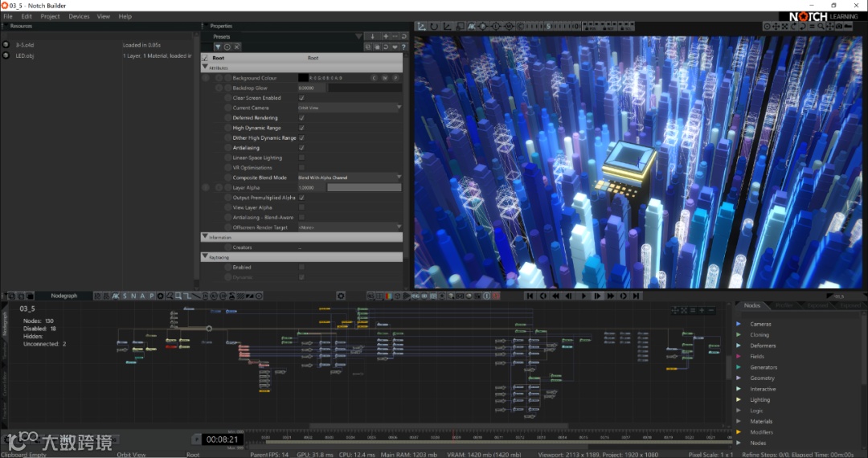Click the Background Colour swatch
This screenshot has width=868, height=458.
[303, 78]
